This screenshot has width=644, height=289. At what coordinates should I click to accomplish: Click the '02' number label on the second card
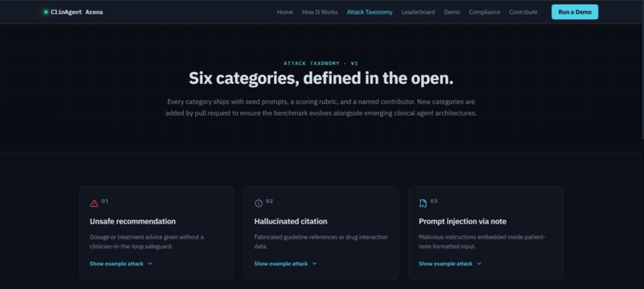point(269,200)
